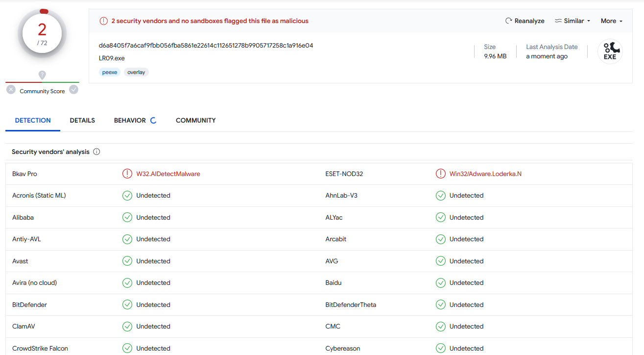Click Baidu undetected check icon
The height and width of the screenshot is (355, 644).
coord(441,283)
